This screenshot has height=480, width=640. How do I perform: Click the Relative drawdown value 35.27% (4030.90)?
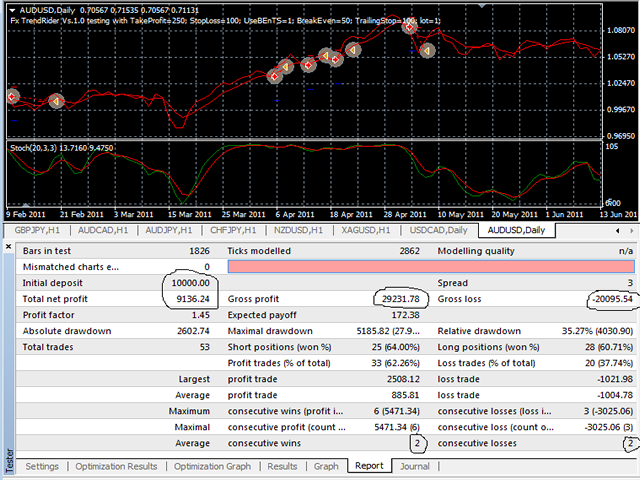coord(597,331)
